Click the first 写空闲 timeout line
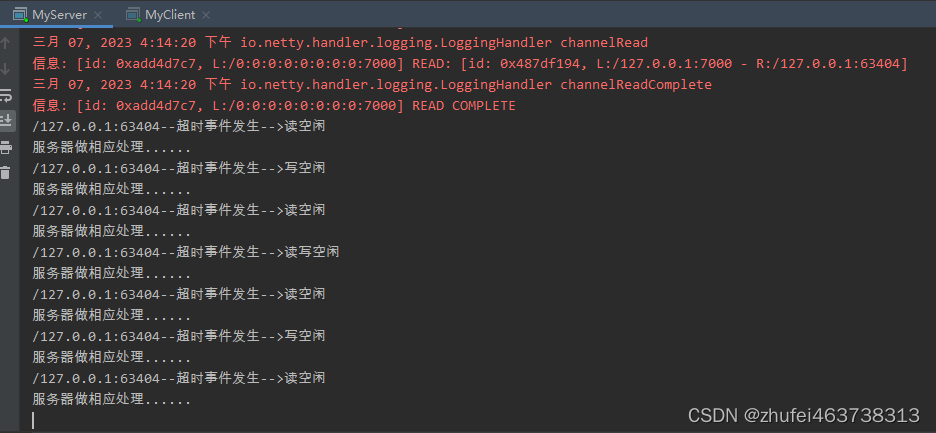 click(x=178, y=168)
